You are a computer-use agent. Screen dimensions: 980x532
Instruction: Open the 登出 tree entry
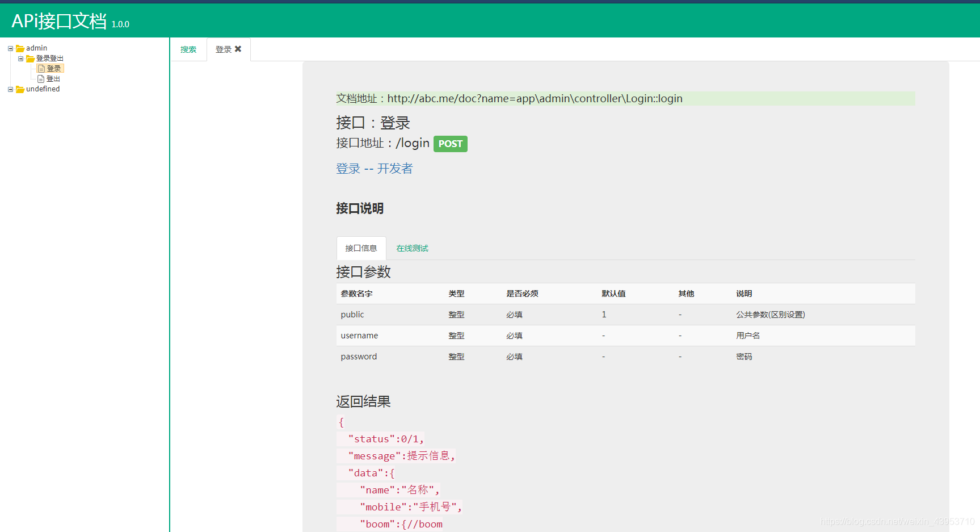(53, 79)
